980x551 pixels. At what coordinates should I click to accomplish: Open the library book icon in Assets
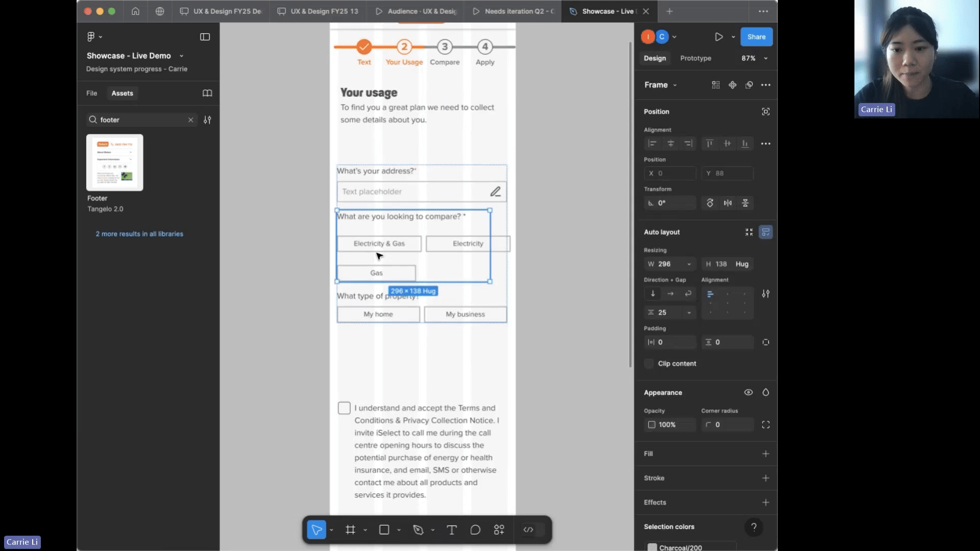[207, 93]
